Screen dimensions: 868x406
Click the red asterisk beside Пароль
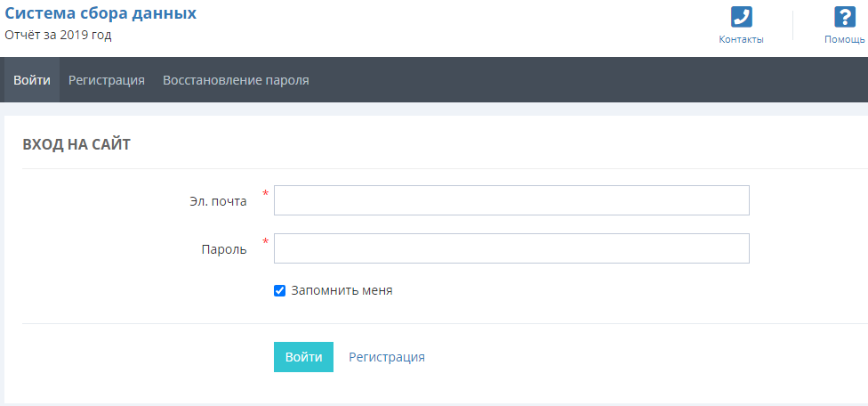tap(265, 241)
